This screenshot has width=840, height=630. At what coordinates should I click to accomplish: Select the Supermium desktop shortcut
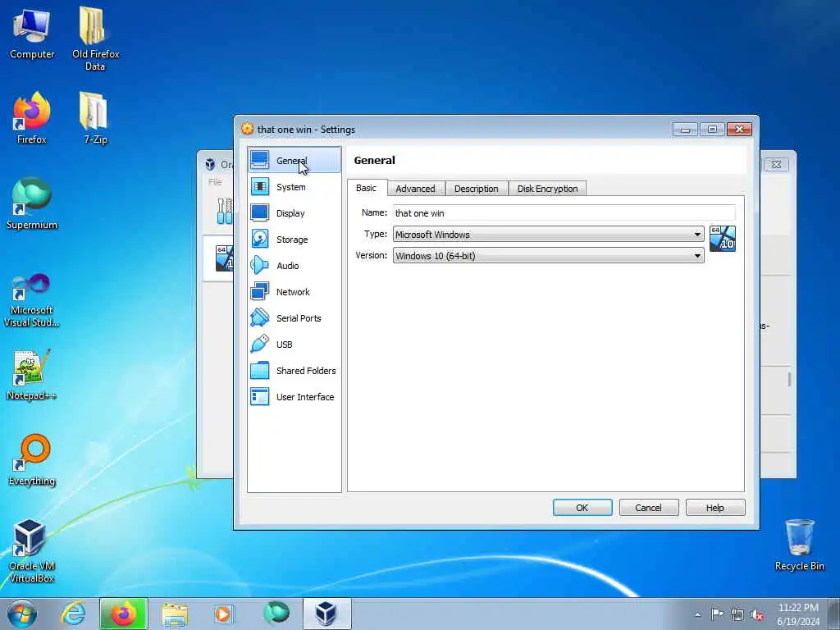pyautogui.click(x=32, y=203)
